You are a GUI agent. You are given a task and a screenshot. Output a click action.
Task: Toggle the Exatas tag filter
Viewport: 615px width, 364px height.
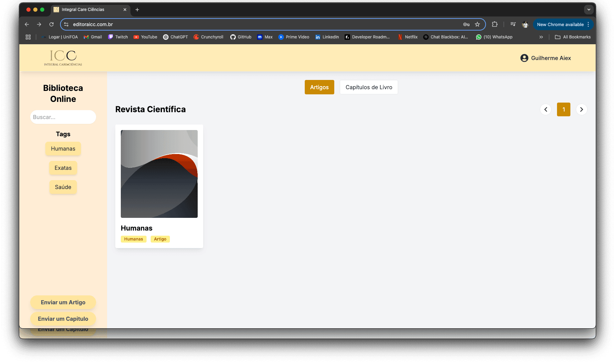tap(63, 168)
